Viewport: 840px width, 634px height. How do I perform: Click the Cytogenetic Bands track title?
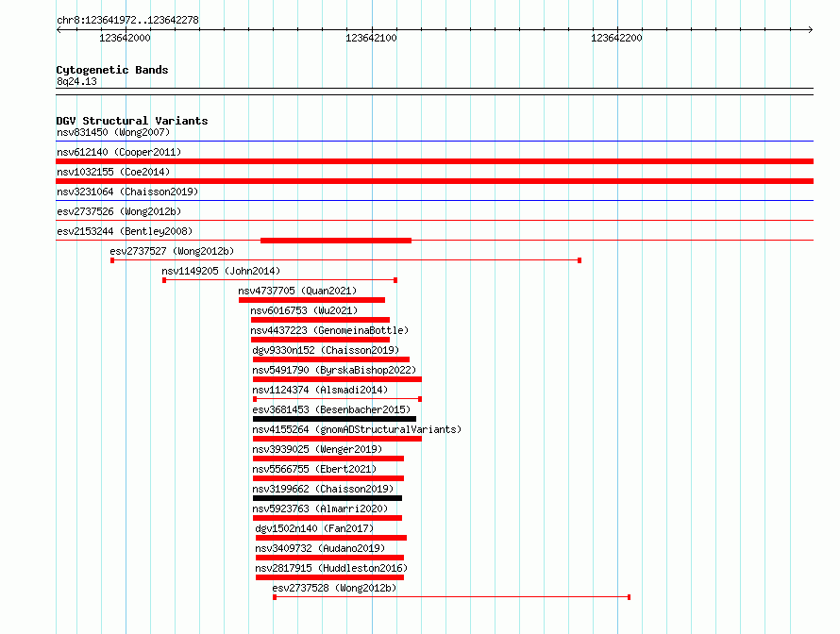pos(112,70)
